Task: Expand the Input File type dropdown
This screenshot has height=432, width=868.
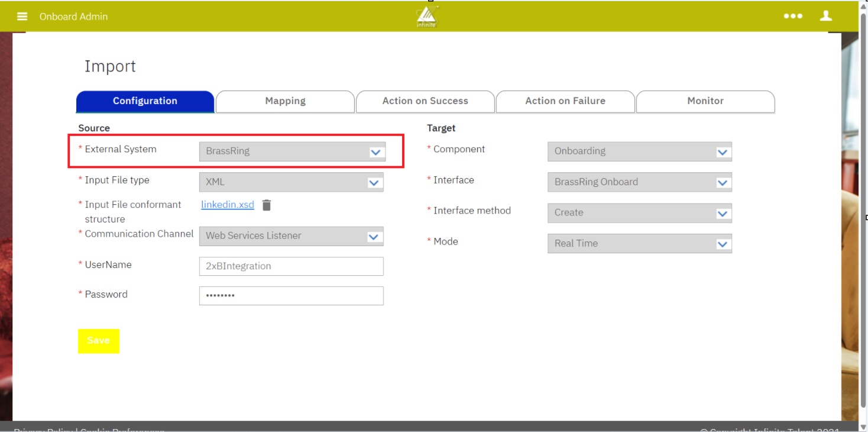Action: (374, 182)
